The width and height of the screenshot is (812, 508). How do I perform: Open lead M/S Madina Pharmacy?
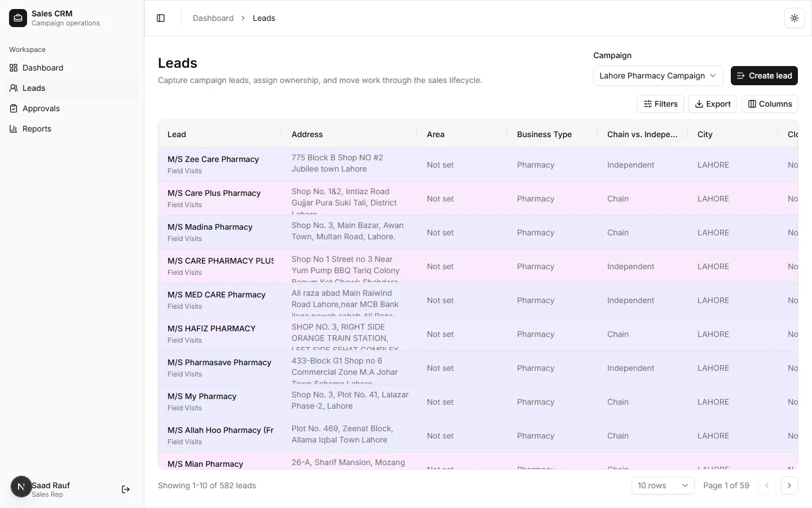point(210,227)
